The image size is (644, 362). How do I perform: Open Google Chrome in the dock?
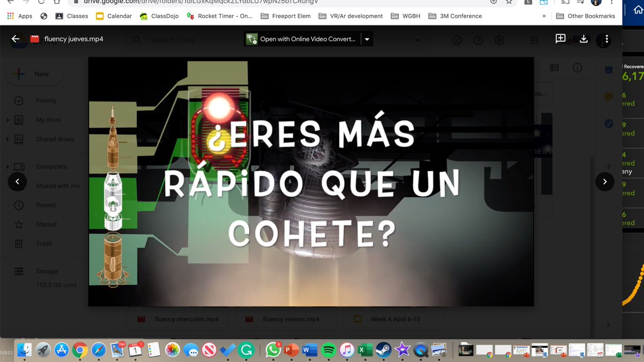(x=80, y=350)
